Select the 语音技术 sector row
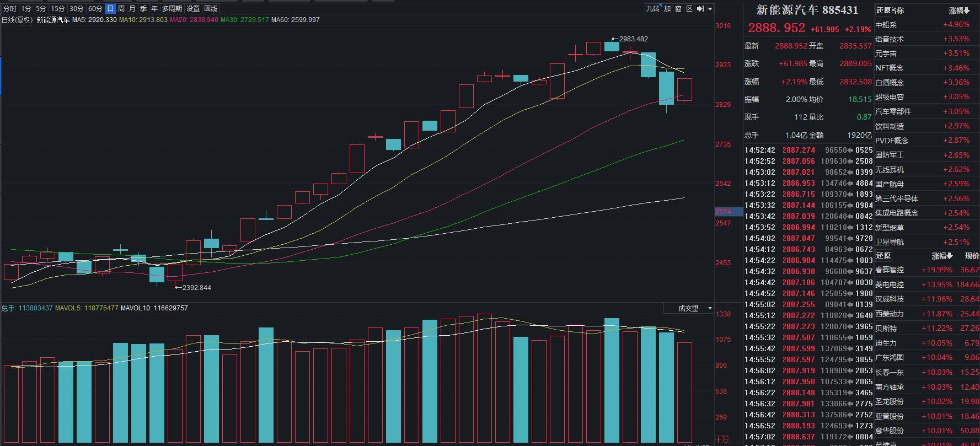The height and width of the screenshot is (446, 980). coord(927,39)
